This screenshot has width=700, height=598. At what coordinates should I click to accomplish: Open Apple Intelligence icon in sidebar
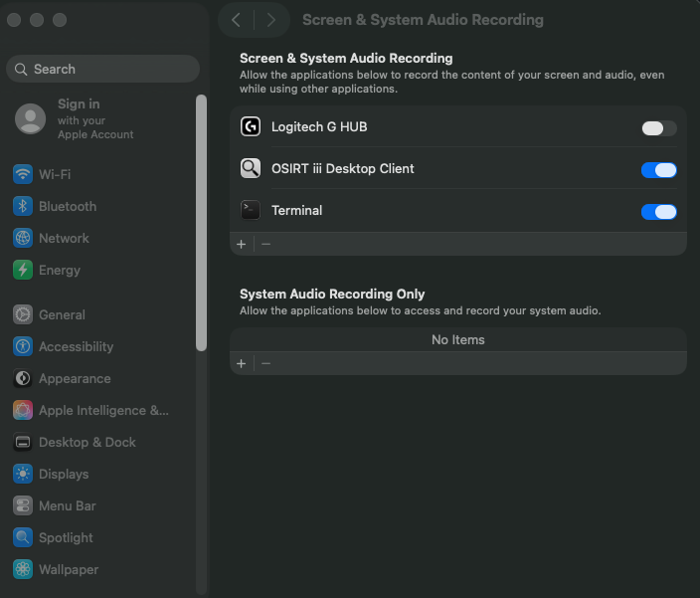(x=23, y=410)
